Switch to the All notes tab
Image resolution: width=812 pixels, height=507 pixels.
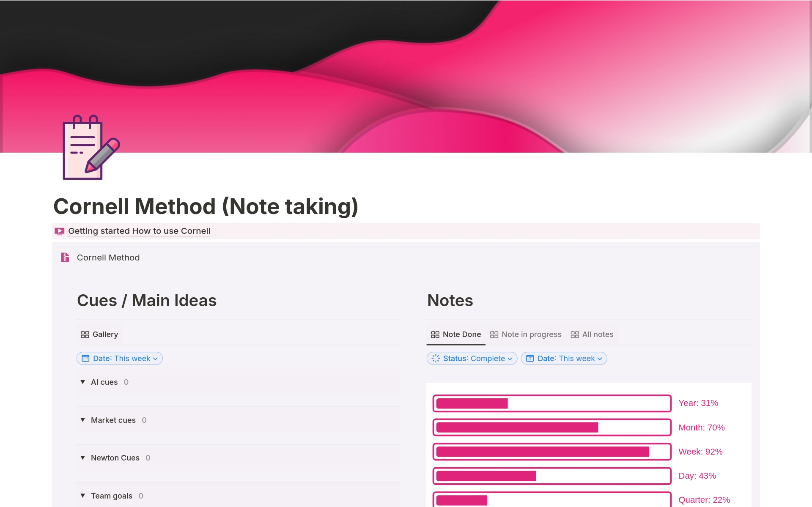[592, 334]
